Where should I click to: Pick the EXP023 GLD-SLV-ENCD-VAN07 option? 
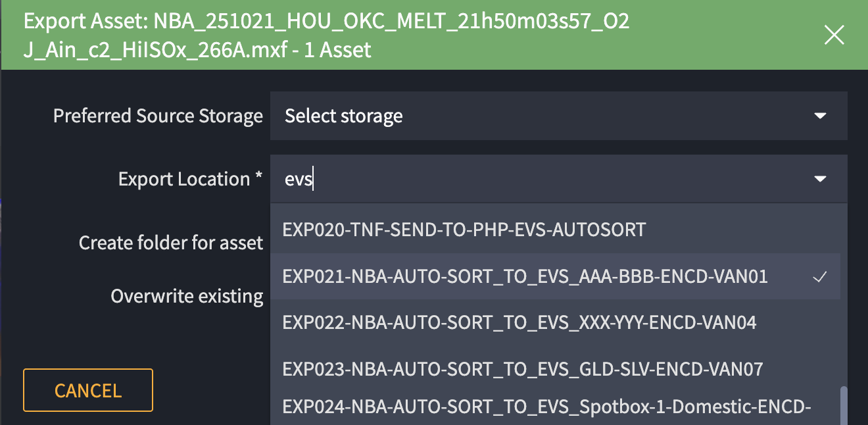522,368
